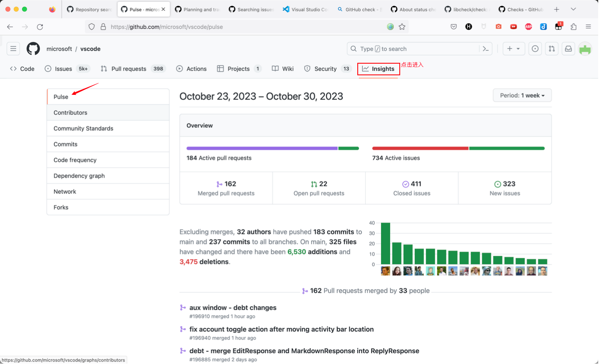The width and height of the screenshot is (599, 364).
Task: Open the Code repository tab
Action: pyautogui.click(x=22, y=69)
